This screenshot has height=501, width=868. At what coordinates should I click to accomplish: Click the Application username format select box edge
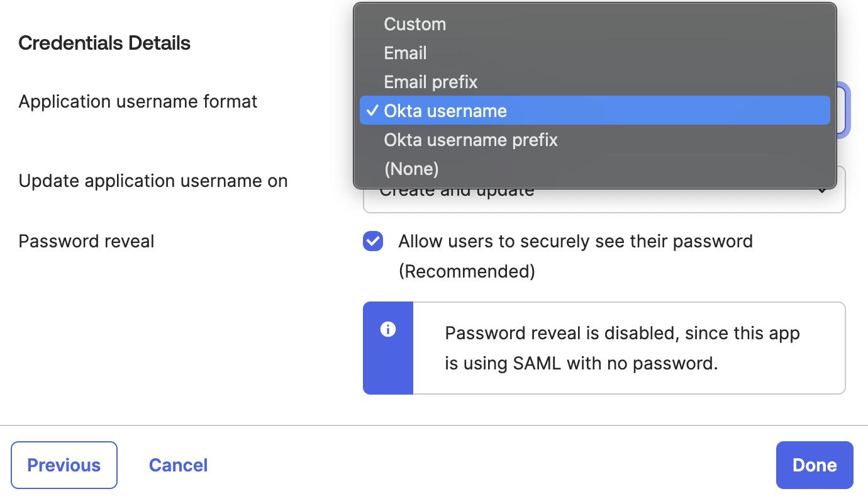click(x=842, y=111)
